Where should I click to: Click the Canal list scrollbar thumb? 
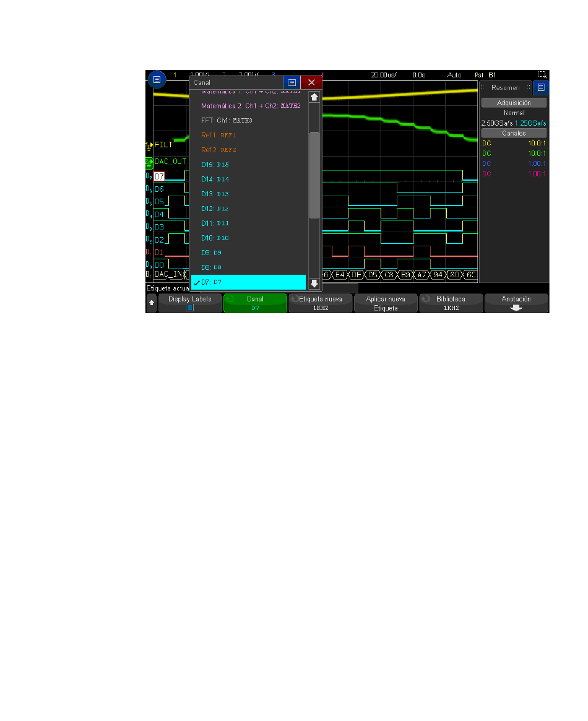click(314, 175)
